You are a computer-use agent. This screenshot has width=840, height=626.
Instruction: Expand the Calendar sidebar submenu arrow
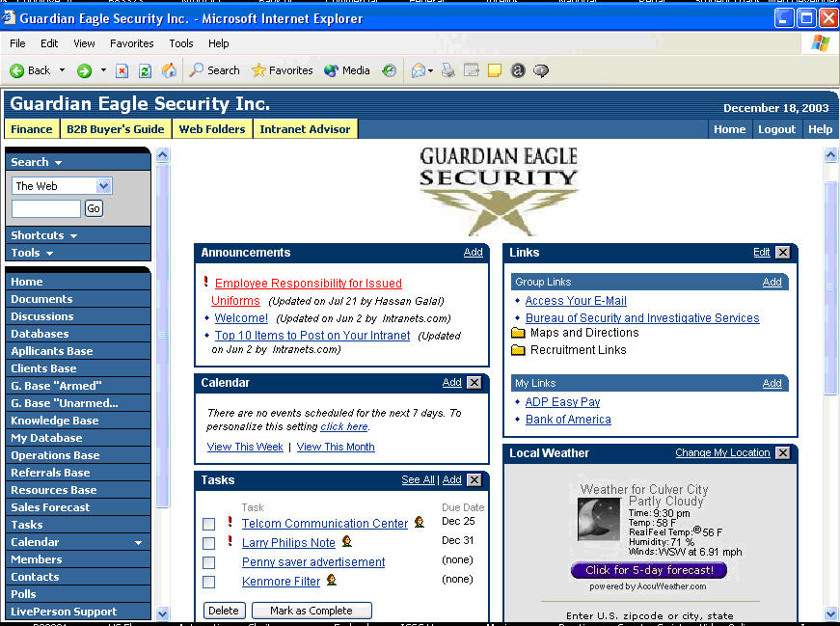click(138, 543)
